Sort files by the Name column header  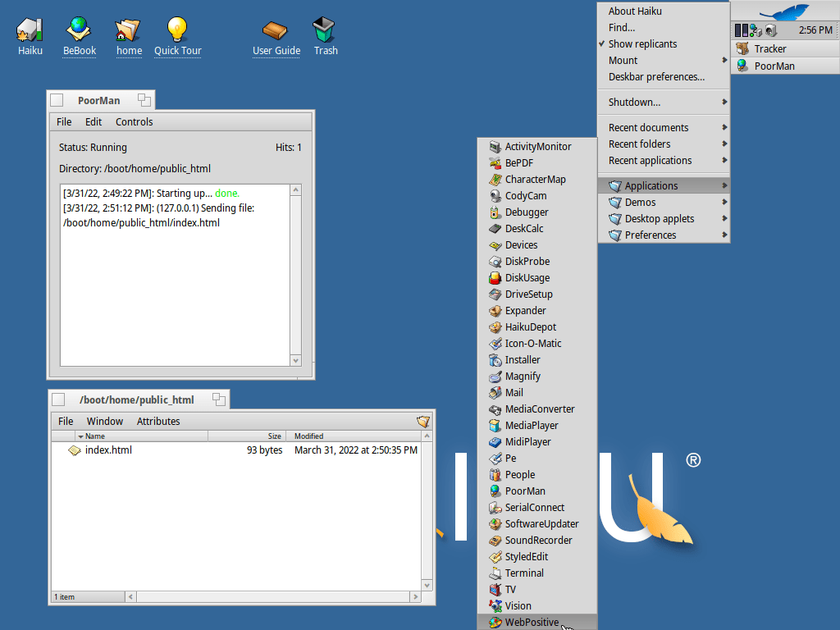click(141, 436)
